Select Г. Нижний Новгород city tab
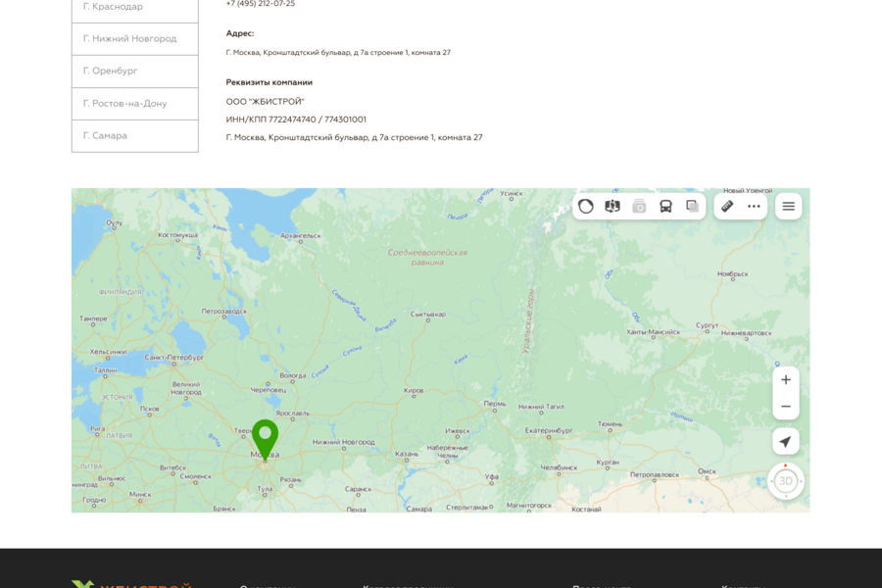 (x=135, y=39)
